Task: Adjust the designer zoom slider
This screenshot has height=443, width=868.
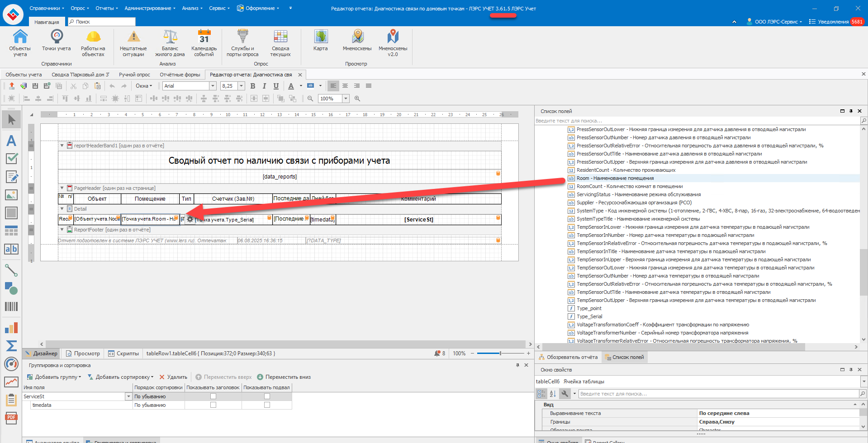Action: point(500,353)
